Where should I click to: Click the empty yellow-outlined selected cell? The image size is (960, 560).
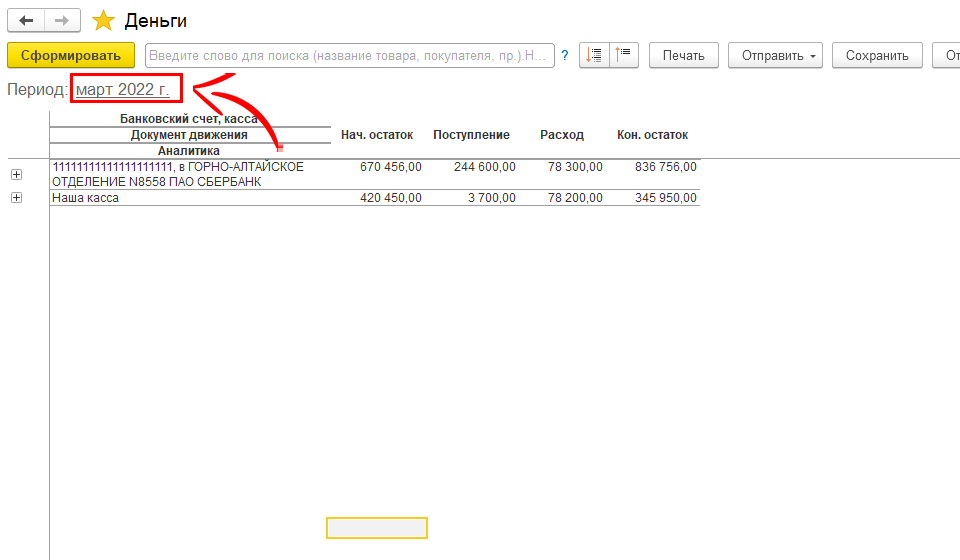click(377, 528)
